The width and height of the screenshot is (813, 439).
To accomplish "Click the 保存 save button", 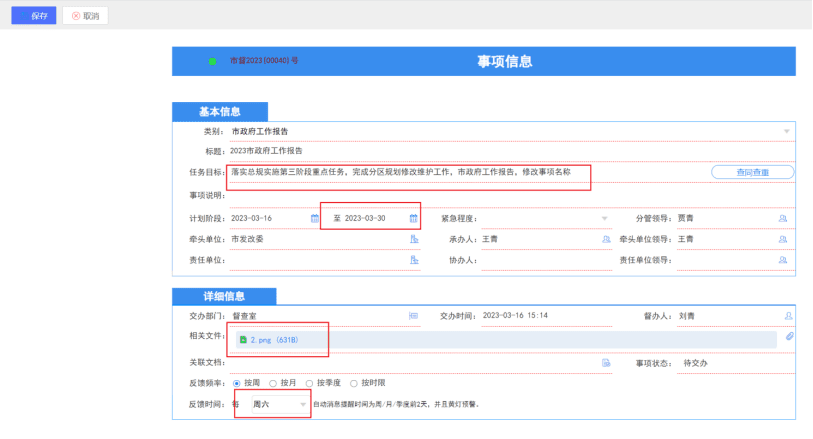I will point(34,16).
